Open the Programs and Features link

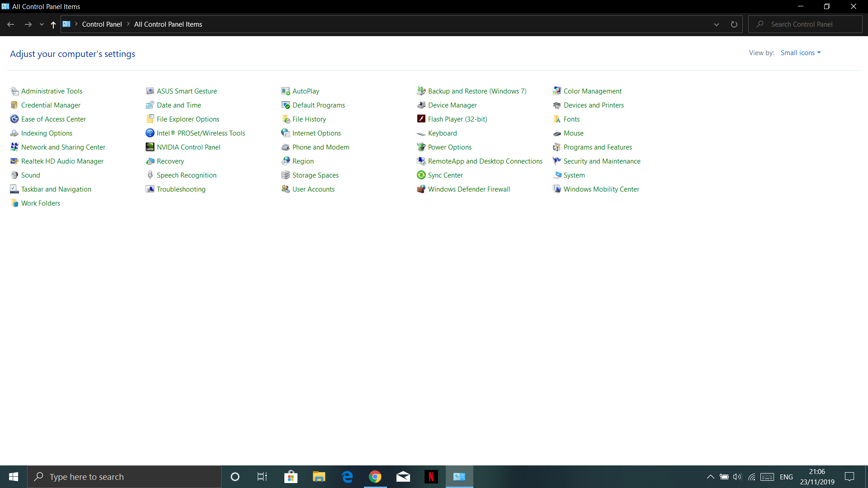point(598,147)
